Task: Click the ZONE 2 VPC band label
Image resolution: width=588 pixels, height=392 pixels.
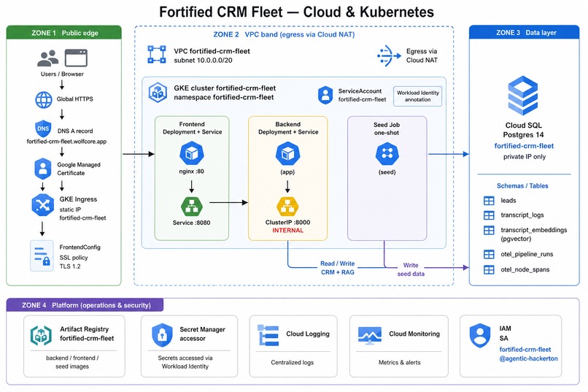Action: 284,34
